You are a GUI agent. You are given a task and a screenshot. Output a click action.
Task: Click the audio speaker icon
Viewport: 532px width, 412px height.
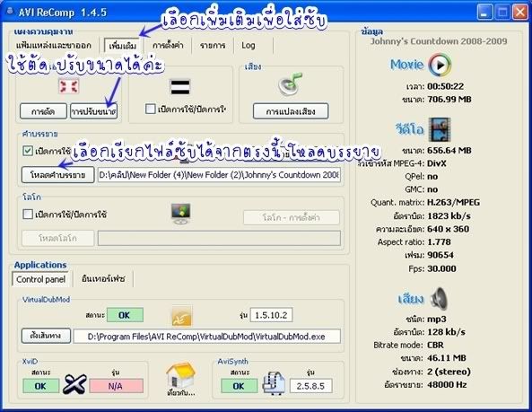tap(439, 299)
